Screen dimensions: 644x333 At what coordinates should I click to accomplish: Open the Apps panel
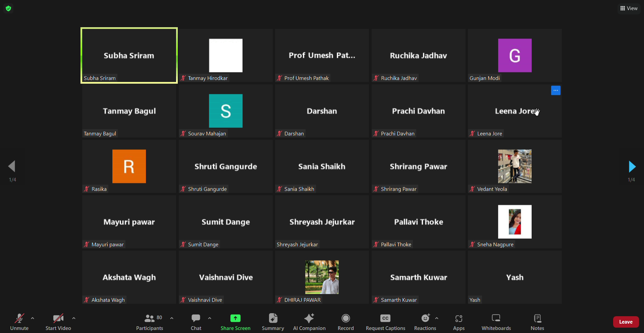pos(459,322)
